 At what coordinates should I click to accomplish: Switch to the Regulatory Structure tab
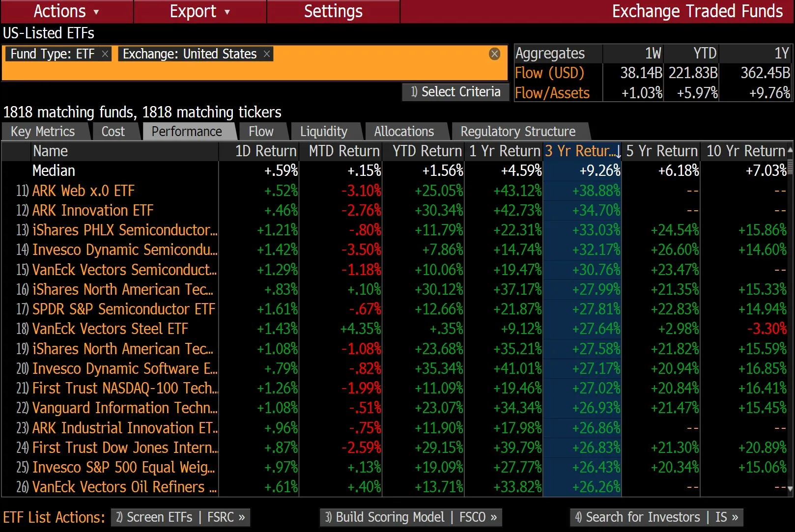coord(517,131)
